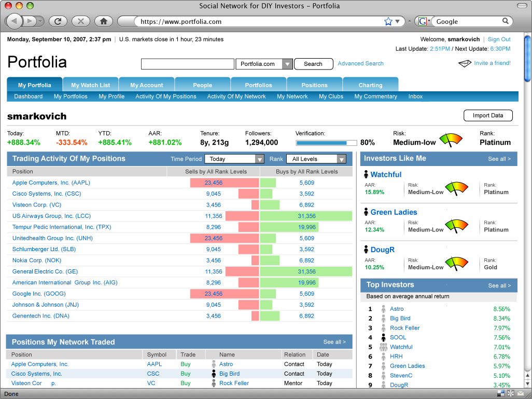Click the risk gauge meter next to Medium-low
The width and height of the screenshot is (532, 399).
pyautogui.click(x=451, y=139)
